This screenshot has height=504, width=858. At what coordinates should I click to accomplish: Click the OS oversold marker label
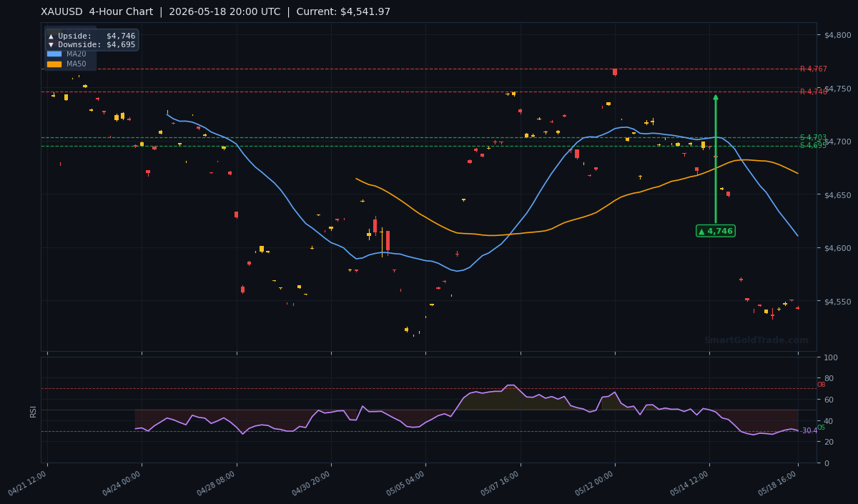[821, 428]
